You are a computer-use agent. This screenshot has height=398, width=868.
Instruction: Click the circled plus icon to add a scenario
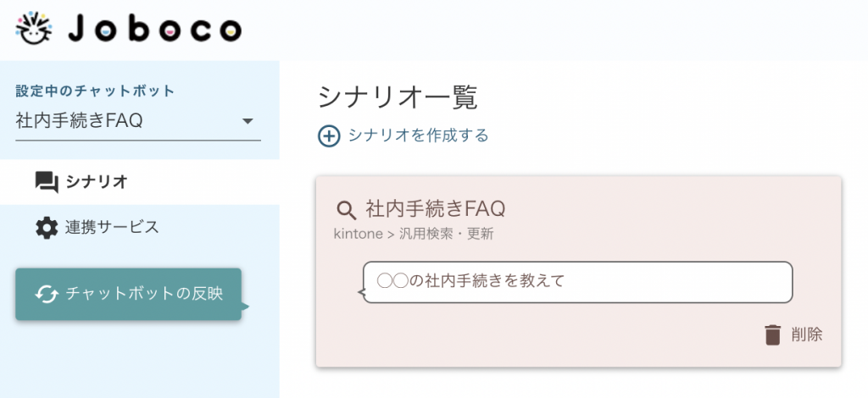pyautogui.click(x=329, y=136)
